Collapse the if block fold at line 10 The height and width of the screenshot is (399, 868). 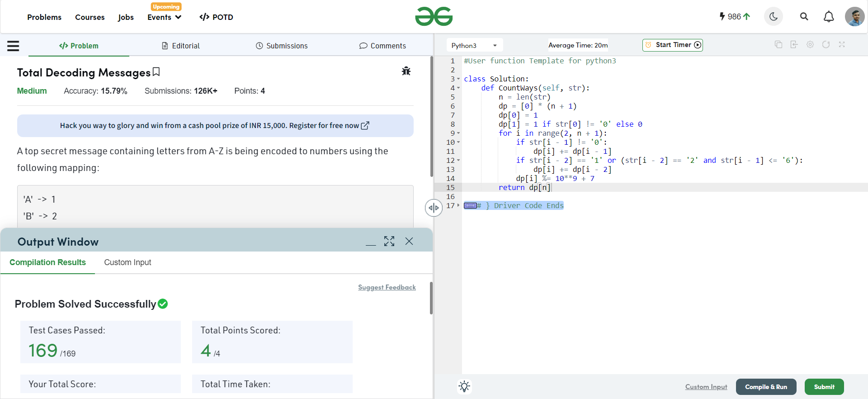pyautogui.click(x=458, y=142)
